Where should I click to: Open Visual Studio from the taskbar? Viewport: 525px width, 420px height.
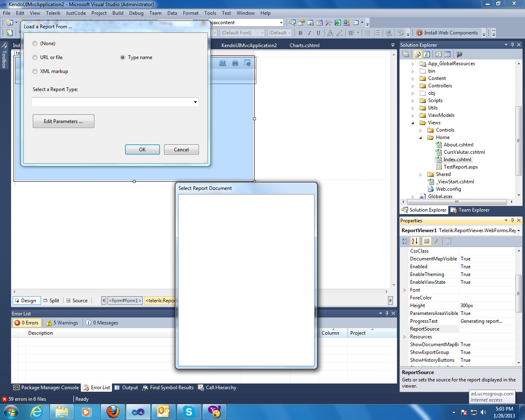[x=138, y=411]
